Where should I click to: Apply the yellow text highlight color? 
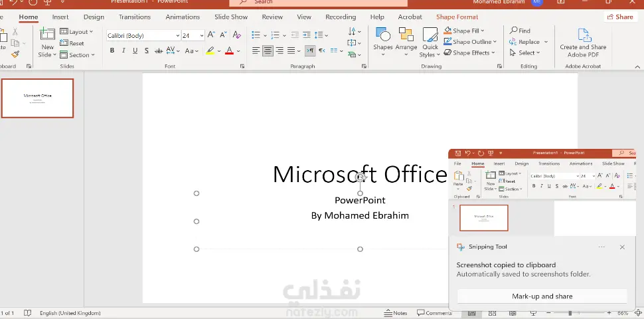(210, 51)
